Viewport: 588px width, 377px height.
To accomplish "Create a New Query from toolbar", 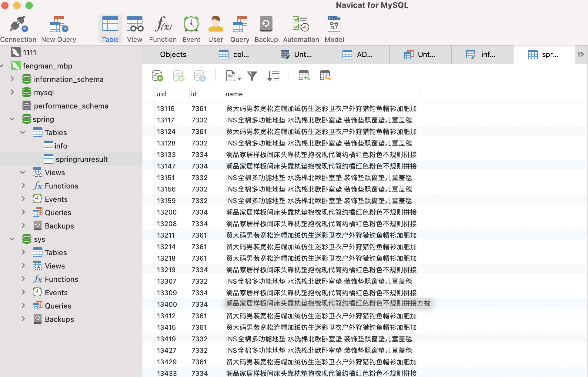I will pyautogui.click(x=58, y=29).
